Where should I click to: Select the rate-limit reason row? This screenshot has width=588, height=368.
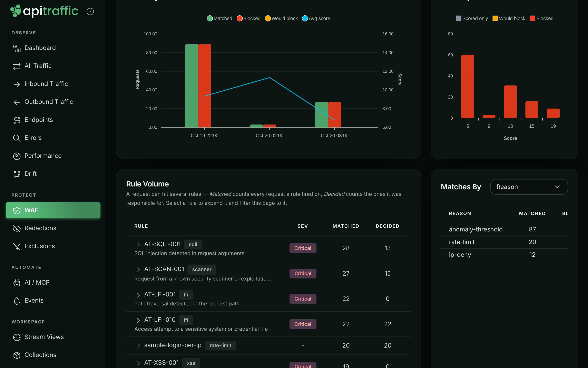[x=504, y=242]
